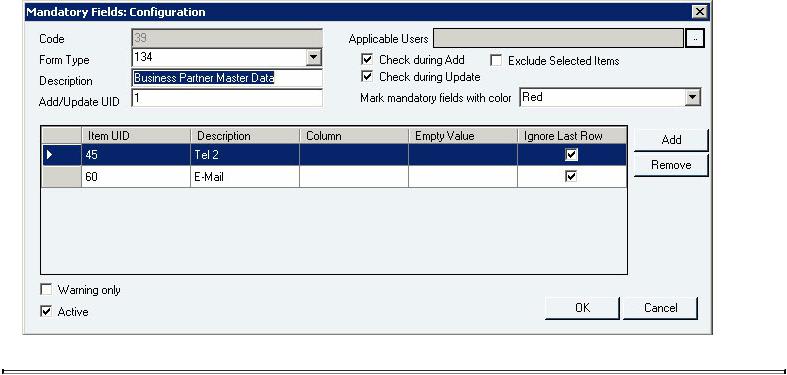Enable Exclude Selected Items checkbox
Screen dimensions: 787x375
(x=496, y=61)
